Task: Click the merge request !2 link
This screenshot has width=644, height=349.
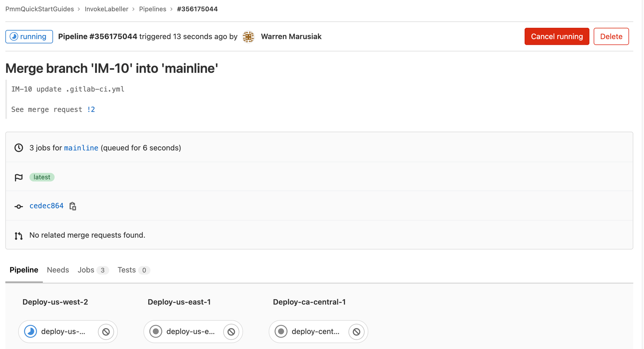Action: pos(91,109)
